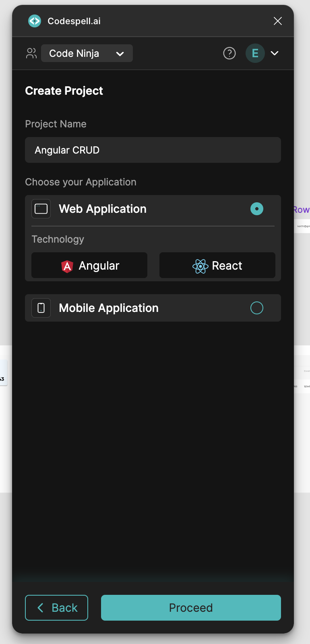Click the Project Name input field
The width and height of the screenshot is (310, 644).
point(153,150)
